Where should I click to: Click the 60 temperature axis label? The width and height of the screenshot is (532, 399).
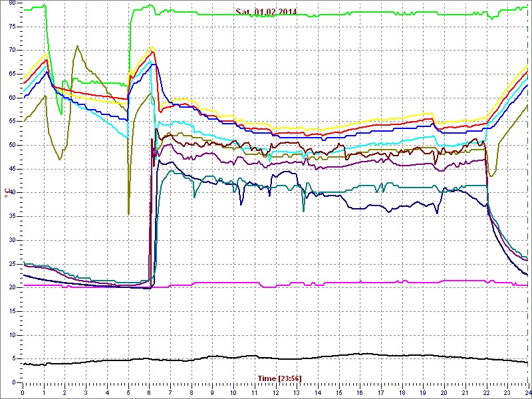coord(11,98)
